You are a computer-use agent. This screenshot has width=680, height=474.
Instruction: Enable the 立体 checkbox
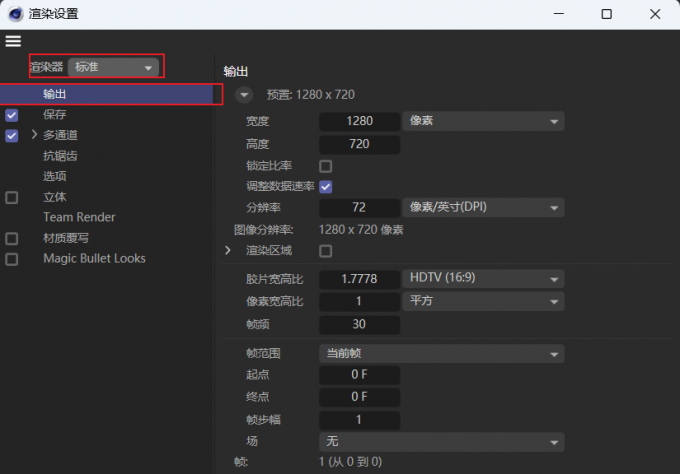[x=12, y=198]
